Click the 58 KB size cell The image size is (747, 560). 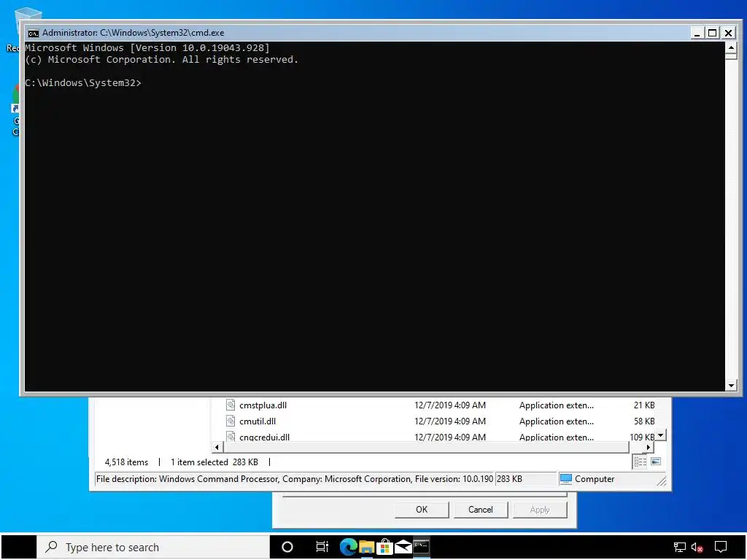click(x=644, y=421)
